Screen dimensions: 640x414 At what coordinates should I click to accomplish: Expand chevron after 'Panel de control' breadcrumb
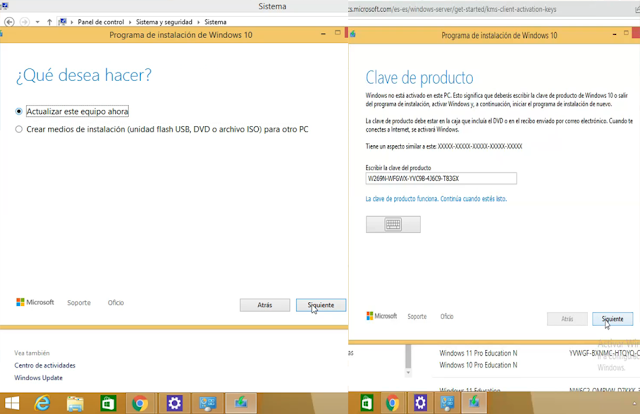(x=130, y=22)
